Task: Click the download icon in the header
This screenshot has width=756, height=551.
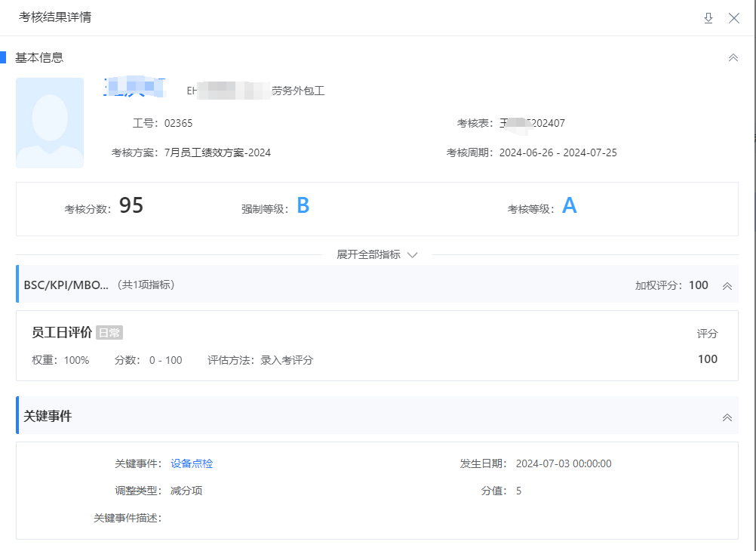Action: click(708, 17)
